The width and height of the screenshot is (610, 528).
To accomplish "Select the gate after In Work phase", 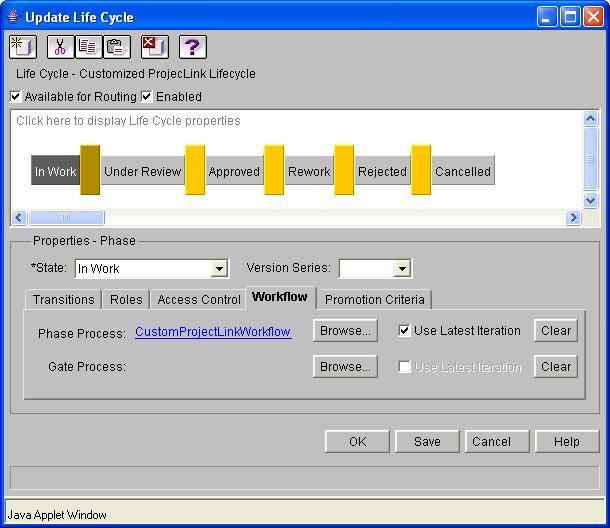I will (x=90, y=171).
